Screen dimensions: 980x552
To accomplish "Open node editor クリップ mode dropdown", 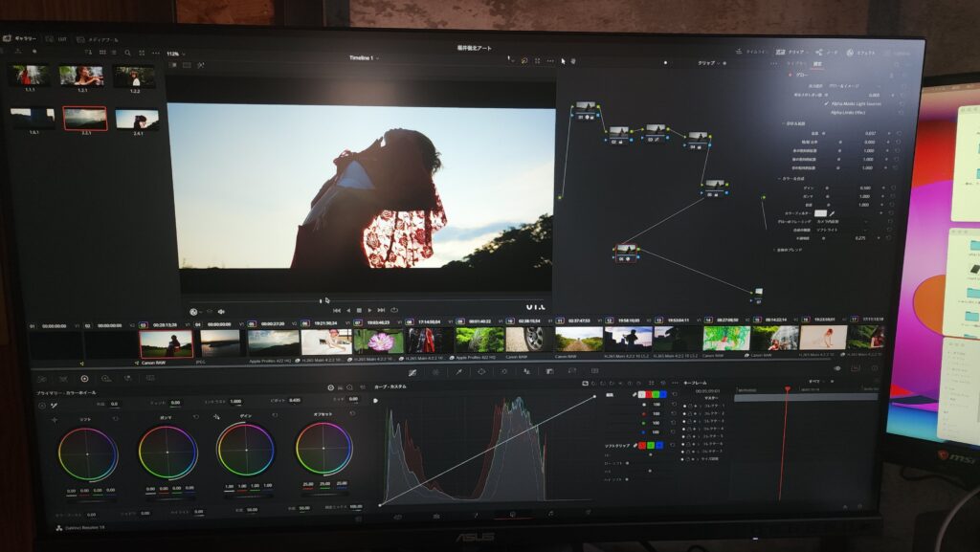I will (711, 63).
